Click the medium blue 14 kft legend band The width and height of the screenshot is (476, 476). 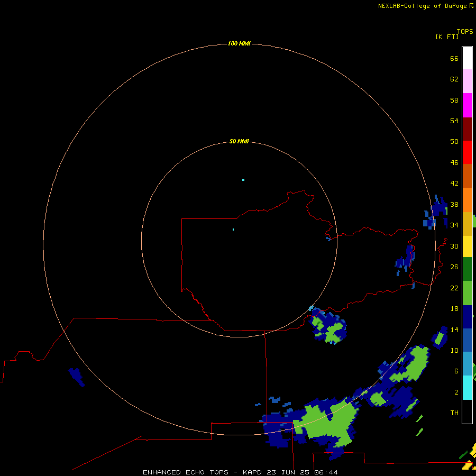467,340
